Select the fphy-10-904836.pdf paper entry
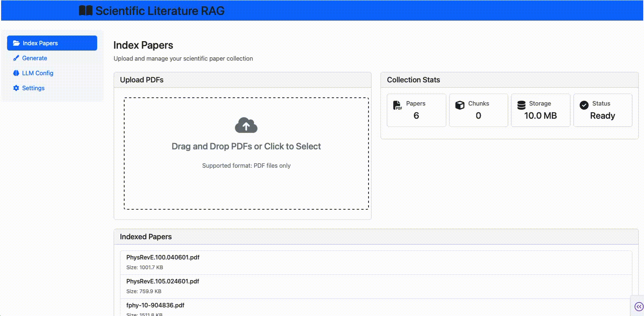 point(155,306)
